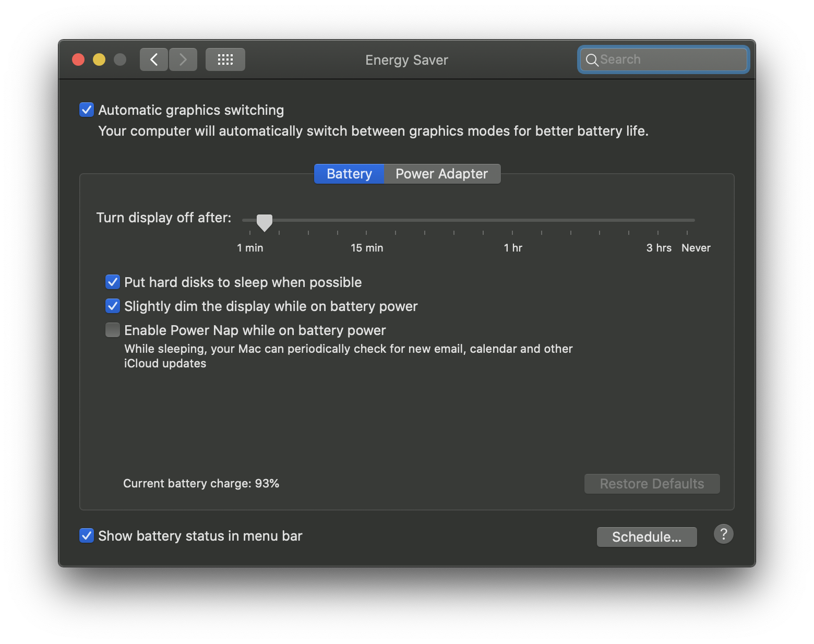Open the Schedule... dialog

647,537
